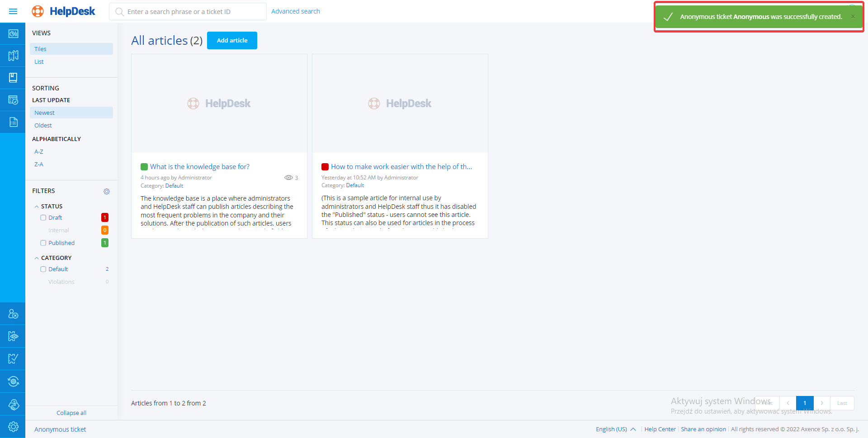
Task: Open filter settings gear next to FILTERS
Action: point(107,192)
